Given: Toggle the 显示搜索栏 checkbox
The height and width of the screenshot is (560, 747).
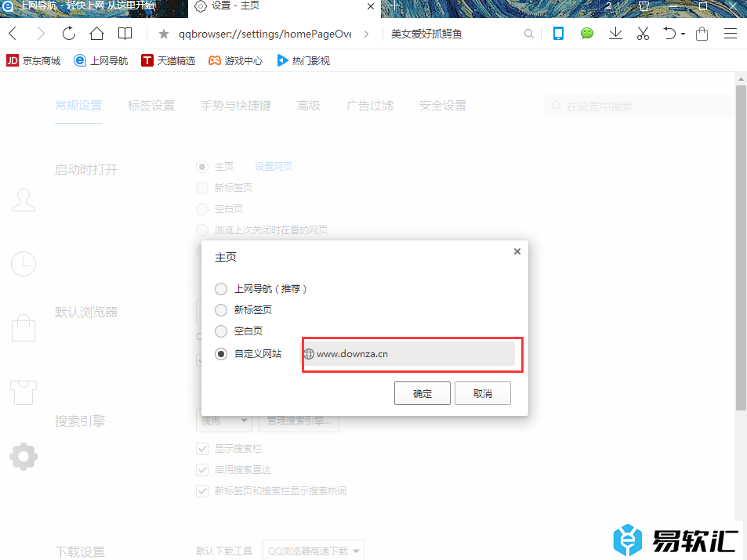Looking at the screenshot, I should pyautogui.click(x=202, y=449).
